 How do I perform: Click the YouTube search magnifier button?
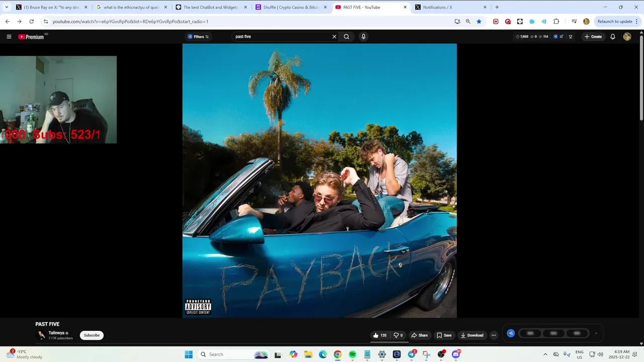point(346,37)
